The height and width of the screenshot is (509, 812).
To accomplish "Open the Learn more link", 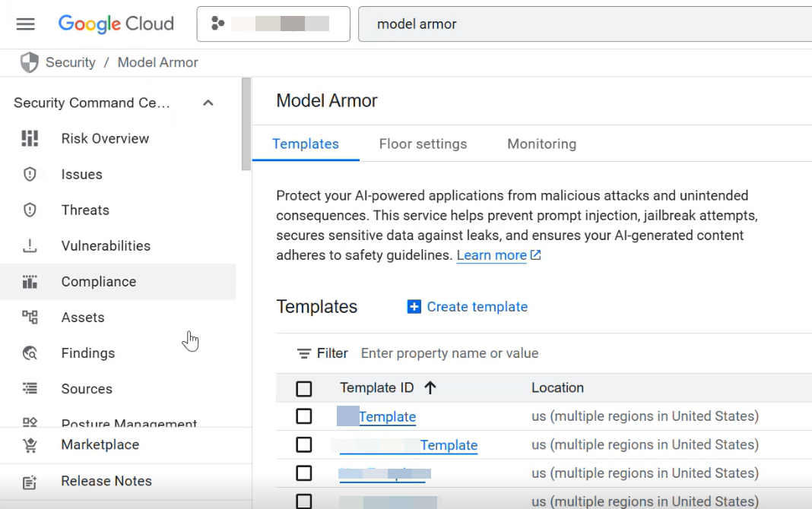I will point(492,255).
